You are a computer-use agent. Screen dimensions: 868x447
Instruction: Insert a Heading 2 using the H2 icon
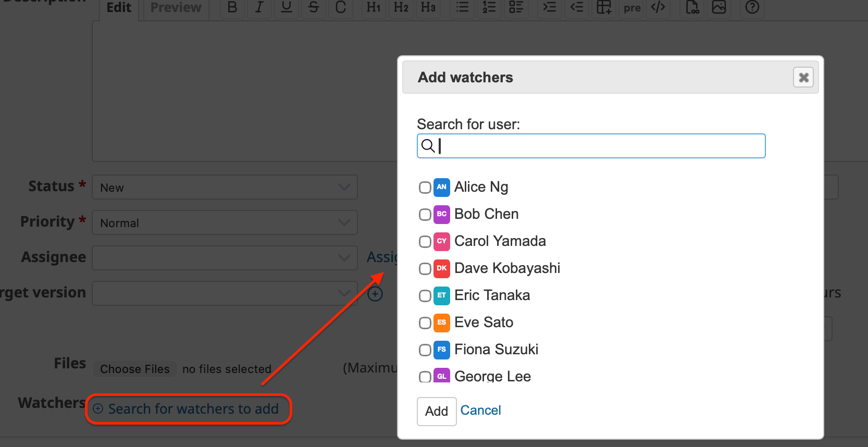point(401,7)
